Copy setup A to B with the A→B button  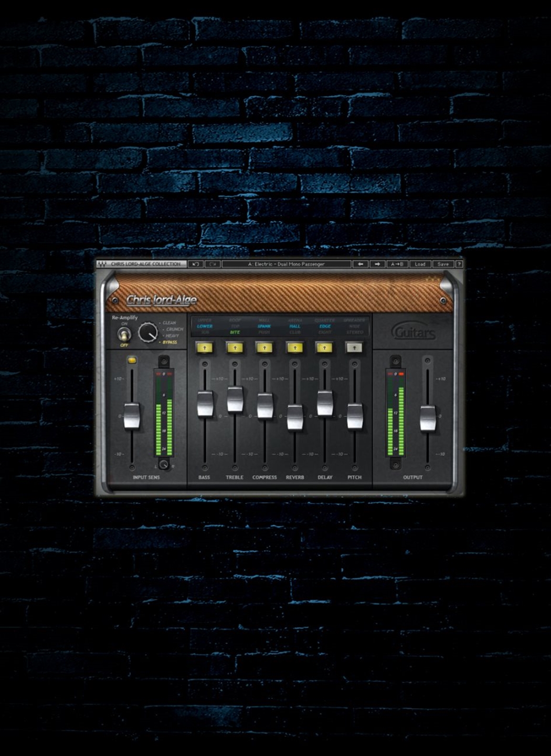click(397, 264)
